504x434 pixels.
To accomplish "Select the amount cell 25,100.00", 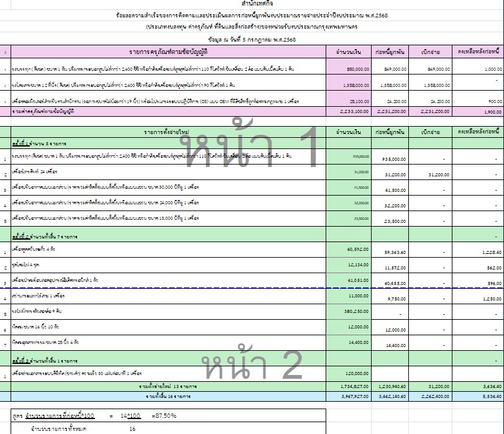I will click(x=349, y=99).
